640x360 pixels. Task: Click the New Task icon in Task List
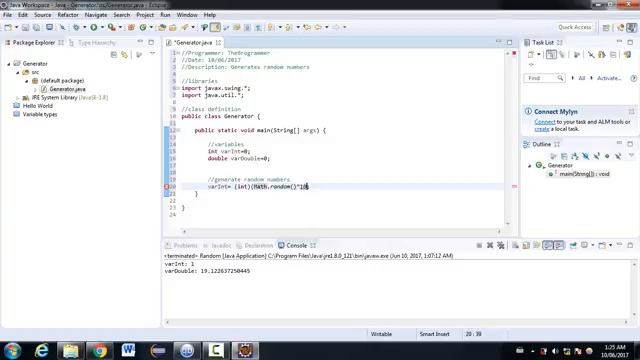pyautogui.click(x=531, y=55)
